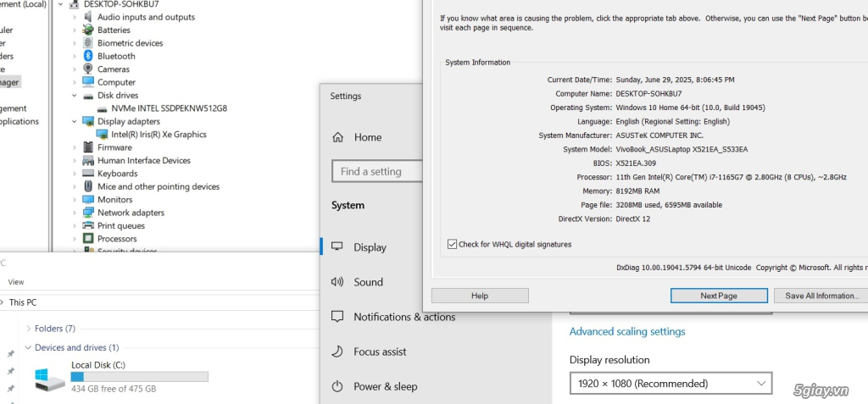Screen dimensions: 868x404
Task: Click the Local Disk (C:) usage bar
Action: click(140, 377)
